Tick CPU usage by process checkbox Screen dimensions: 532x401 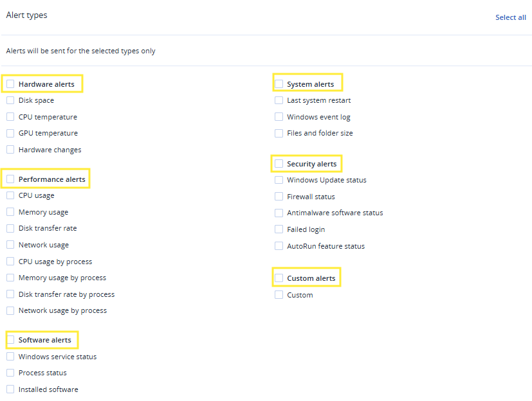[10, 262]
